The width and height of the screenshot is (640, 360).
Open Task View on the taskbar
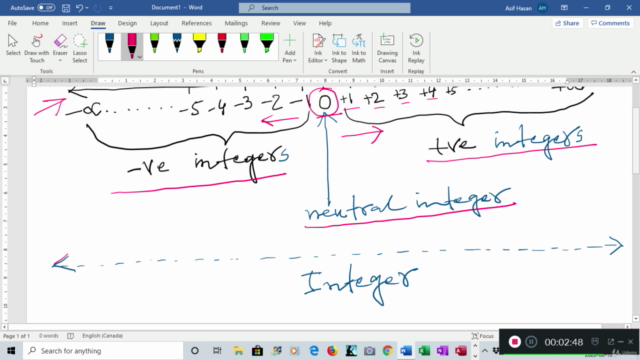coord(217,351)
